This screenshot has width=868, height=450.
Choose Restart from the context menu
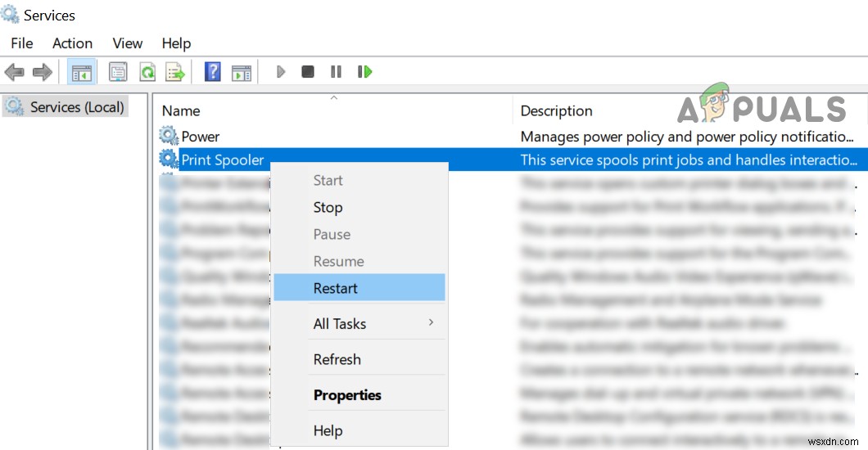tap(359, 287)
